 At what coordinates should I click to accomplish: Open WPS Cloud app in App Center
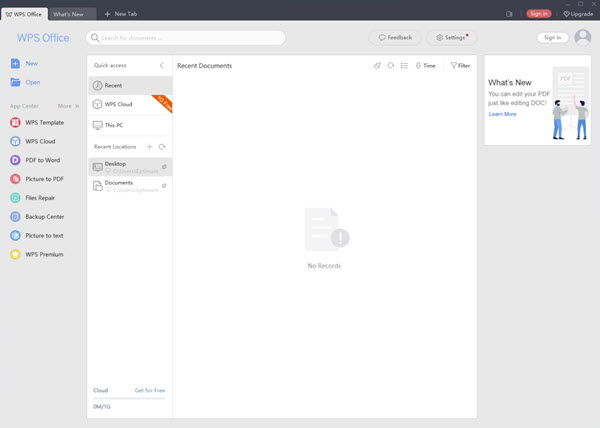click(x=33, y=141)
